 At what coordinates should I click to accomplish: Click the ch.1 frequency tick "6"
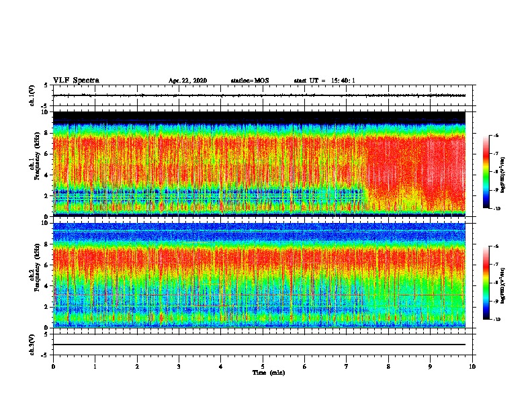(46, 154)
